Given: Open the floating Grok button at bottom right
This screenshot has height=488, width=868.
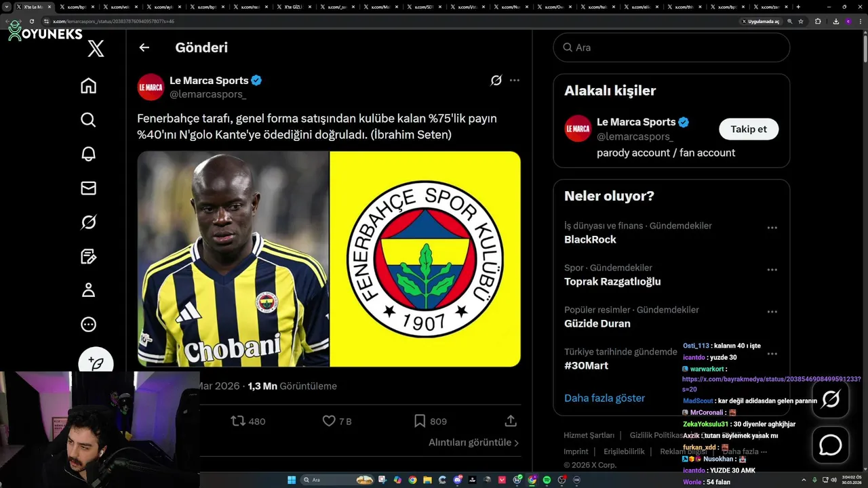Looking at the screenshot, I should click(x=831, y=399).
